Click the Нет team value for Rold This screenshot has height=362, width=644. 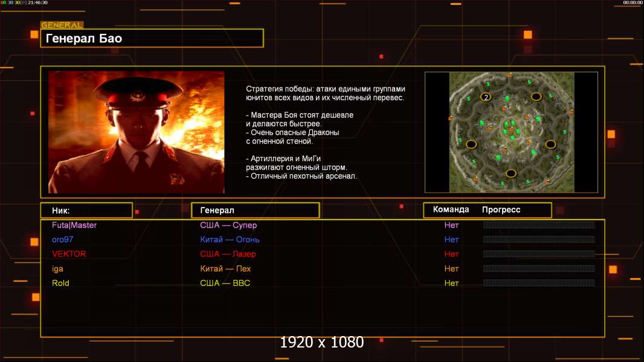[451, 283]
